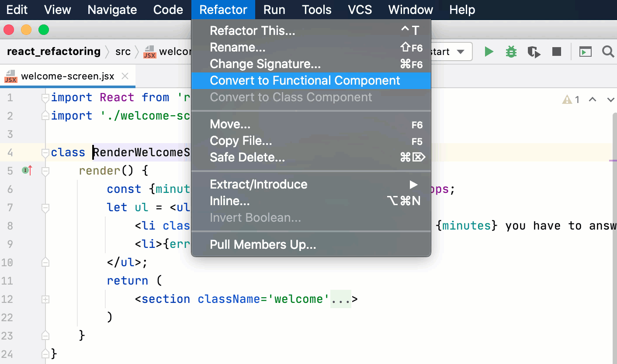Start debugging with the bug icon
The width and height of the screenshot is (617, 364).
point(511,51)
